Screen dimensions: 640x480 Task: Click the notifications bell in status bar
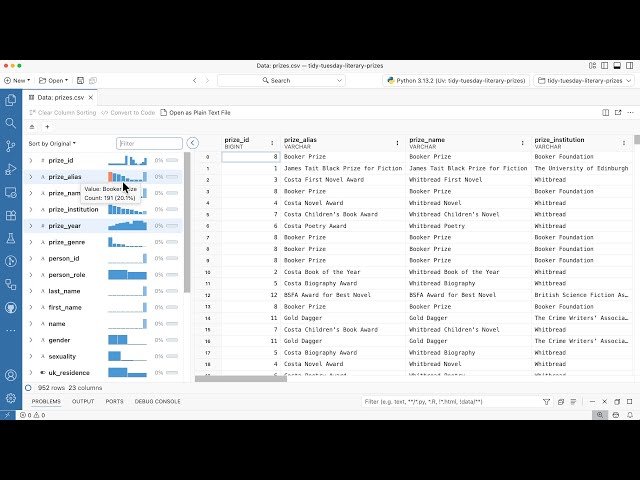coord(630,415)
